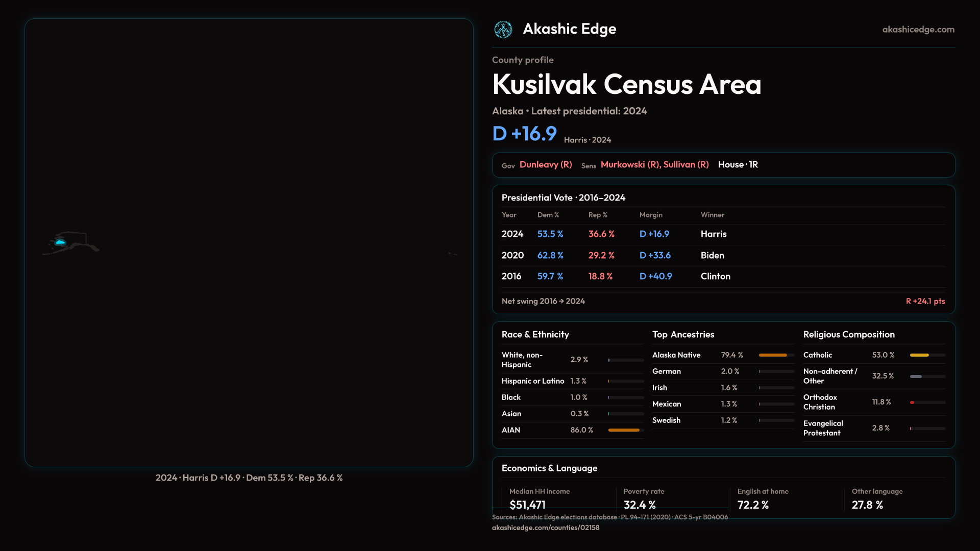Click the Non-adherent / Other gray bar
The image size is (980, 551).
(916, 377)
